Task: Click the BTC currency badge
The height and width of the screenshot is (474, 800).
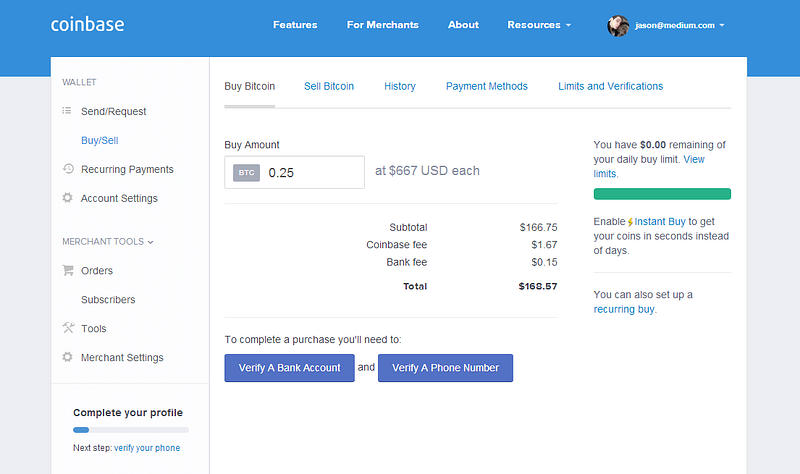Action: (x=246, y=172)
